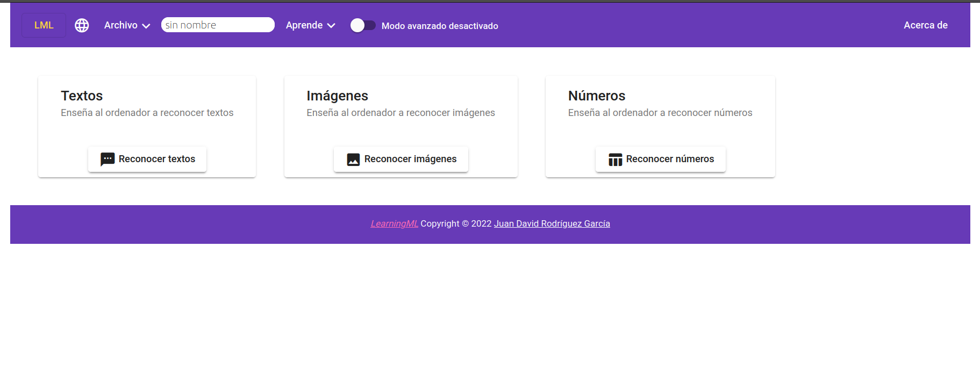Click the table icon on Reconocer números

pos(615,160)
